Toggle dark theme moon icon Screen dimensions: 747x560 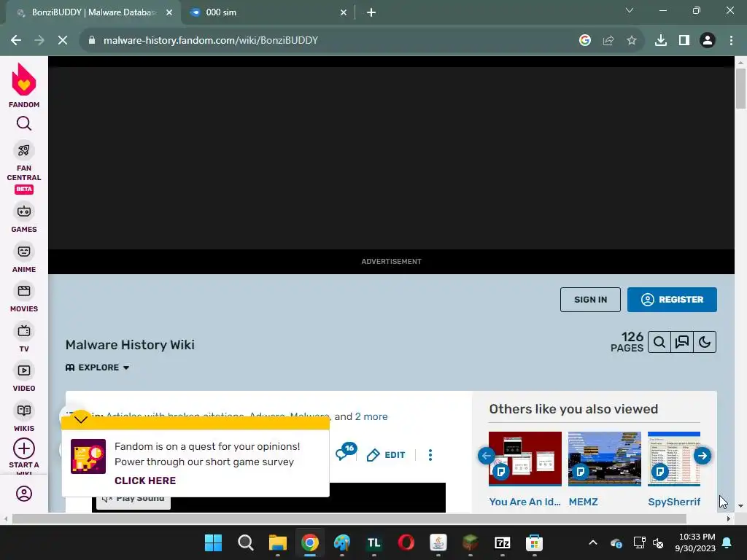(x=705, y=342)
